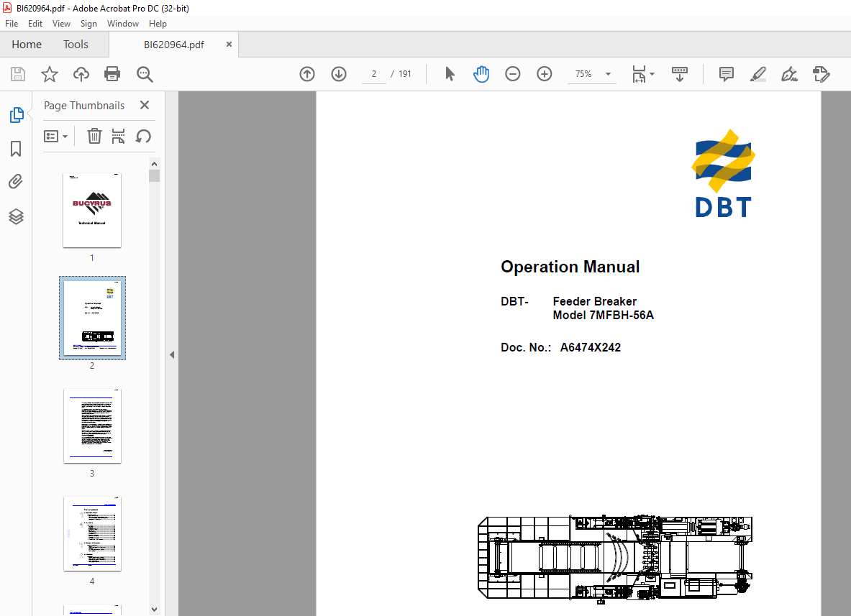Expand the page display options arrow

(x=652, y=74)
